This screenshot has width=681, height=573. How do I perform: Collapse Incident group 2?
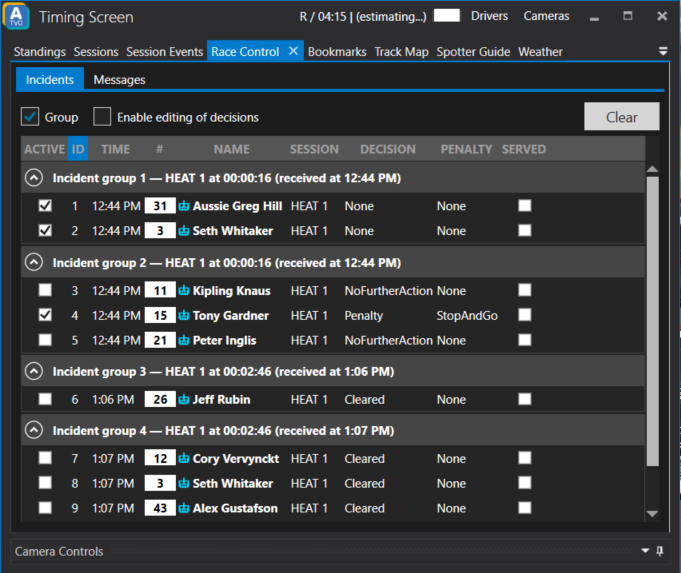click(x=34, y=262)
